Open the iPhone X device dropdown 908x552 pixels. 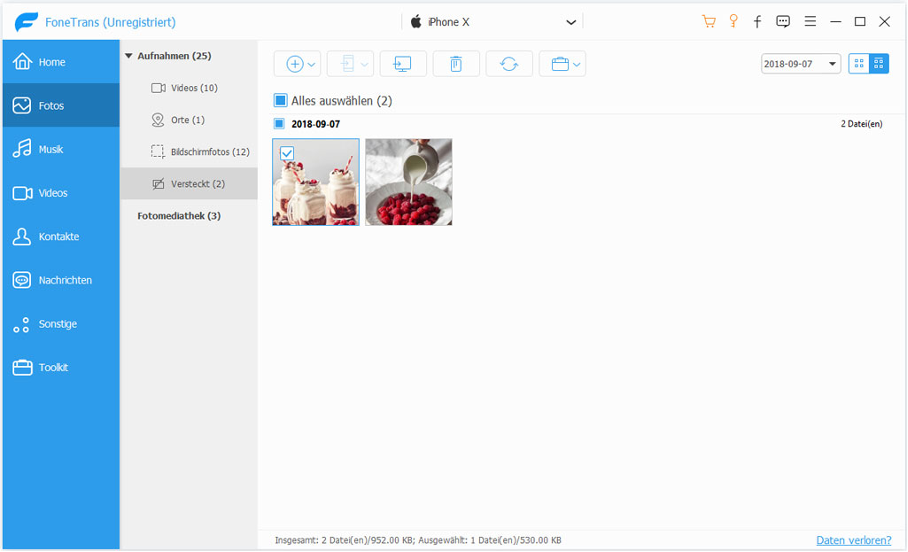click(x=571, y=22)
